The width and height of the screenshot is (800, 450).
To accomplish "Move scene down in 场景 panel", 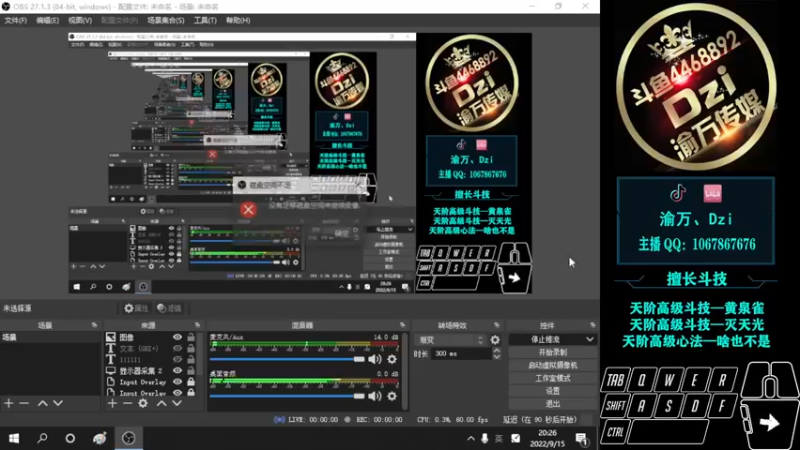I will tap(58, 404).
